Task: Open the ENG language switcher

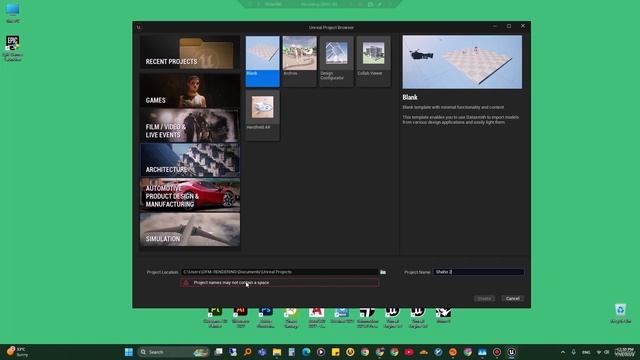Action: coord(586,352)
